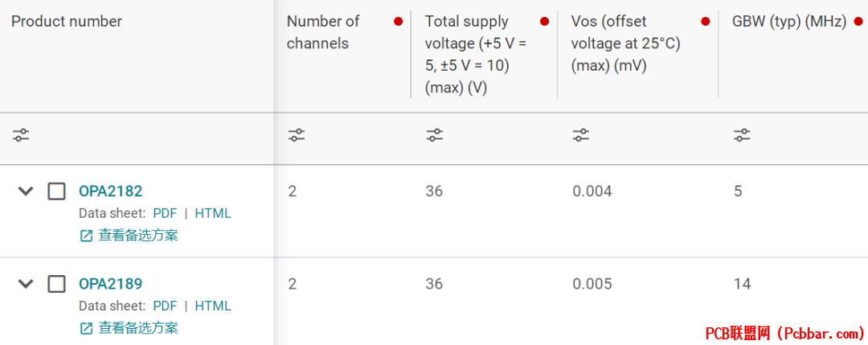Open the OPA2182 product page link
868x345 pixels.
pyautogui.click(x=110, y=191)
